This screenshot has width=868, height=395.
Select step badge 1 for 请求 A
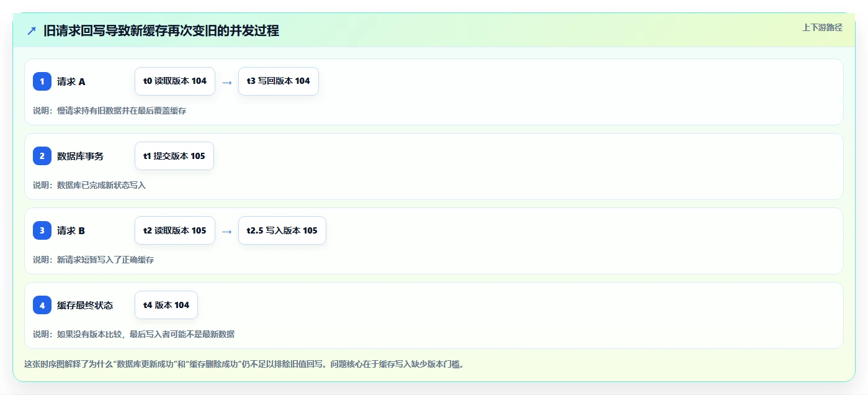[x=42, y=81]
